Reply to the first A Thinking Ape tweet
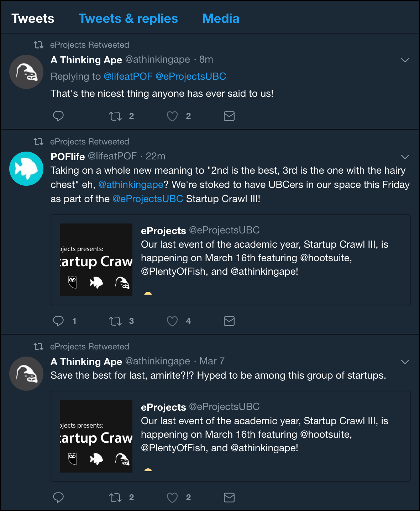The height and width of the screenshot is (511, 420). coord(58,116)
